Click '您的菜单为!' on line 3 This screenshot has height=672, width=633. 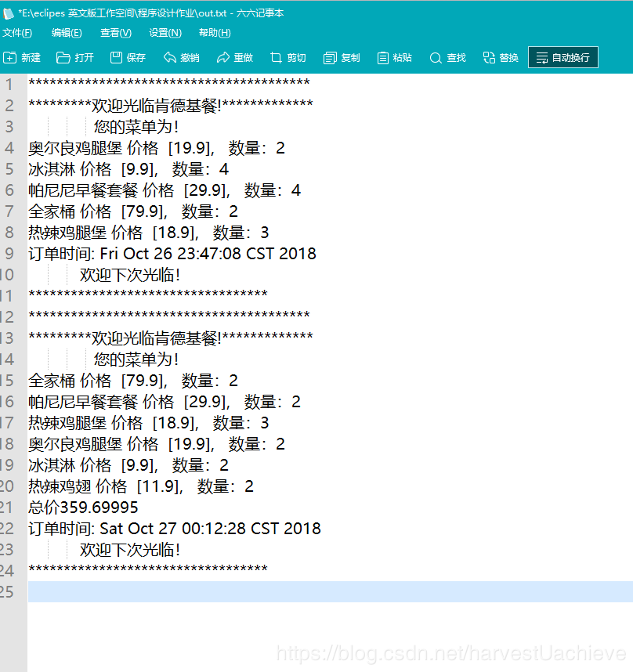point(136,127)
